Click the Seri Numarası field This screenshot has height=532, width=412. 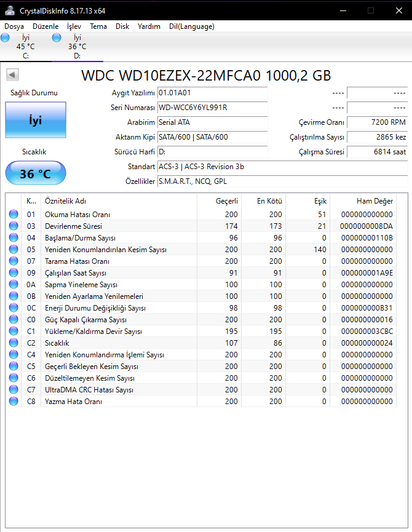(212, 108)
